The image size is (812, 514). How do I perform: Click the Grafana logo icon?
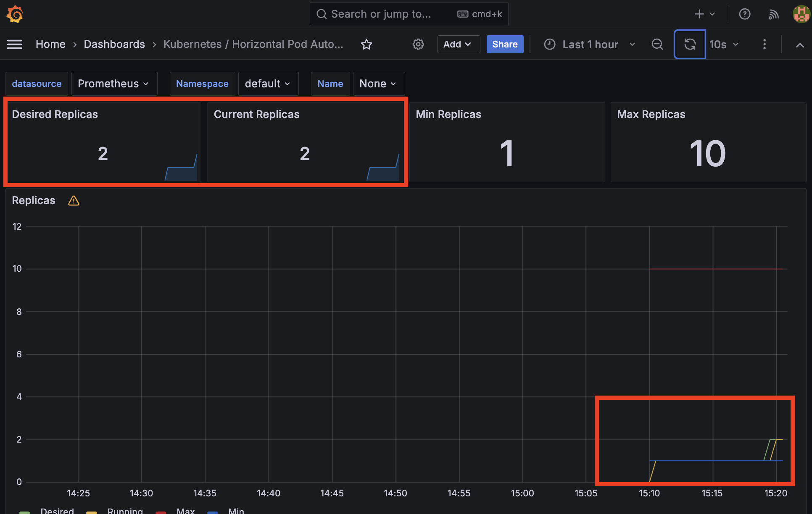tap(15, 14)
